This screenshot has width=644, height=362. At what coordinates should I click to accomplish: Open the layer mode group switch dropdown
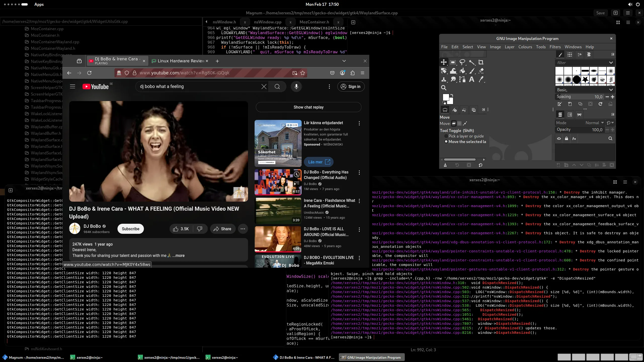(x=610, y=123)
